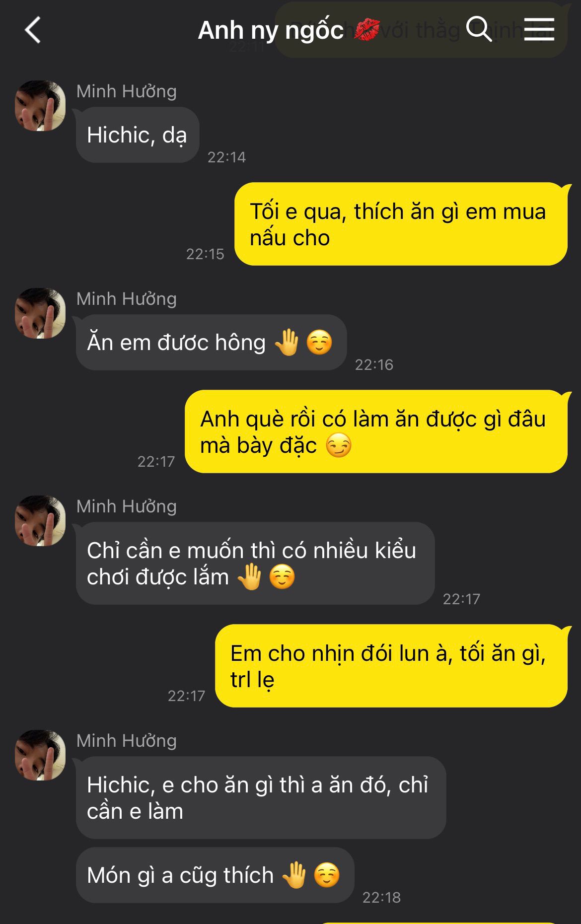This screenshot has width=581, height=924.
Task: Select the 'Chỉ cần e muốn thì' message bubble
Action: tap(255, 564)
